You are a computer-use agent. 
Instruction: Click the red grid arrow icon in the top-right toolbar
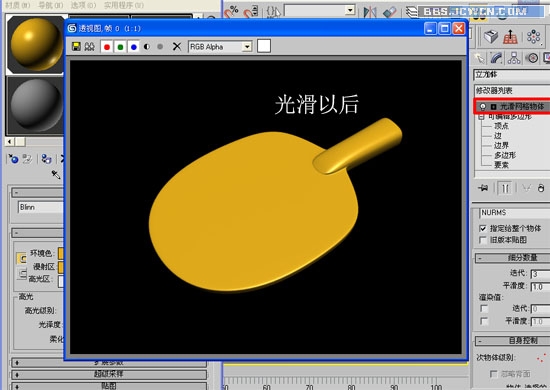[510, 36]
